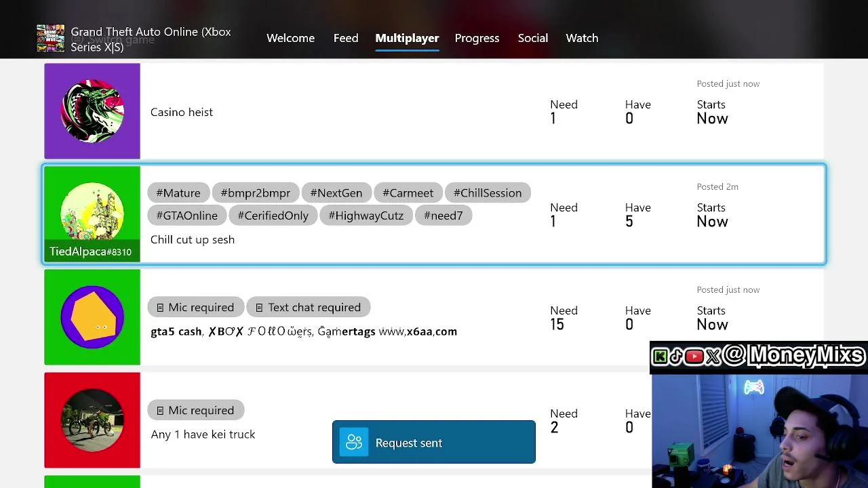Open the yellow hexagon gamerpic post
The height and width of the screenshot is (488, 868).
92,317
